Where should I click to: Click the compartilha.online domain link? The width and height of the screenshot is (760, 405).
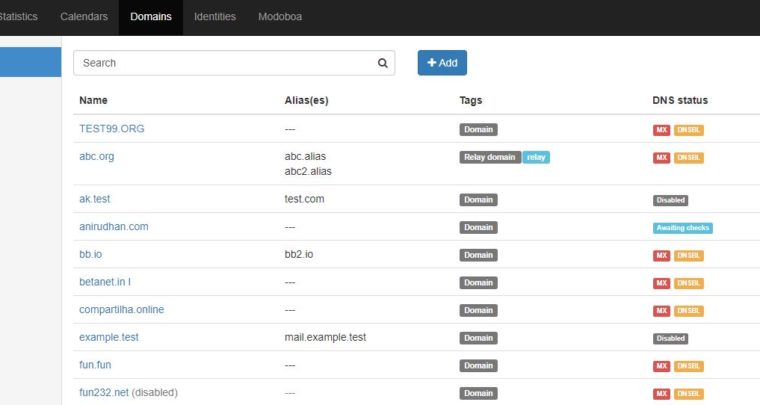coord(121,310)
